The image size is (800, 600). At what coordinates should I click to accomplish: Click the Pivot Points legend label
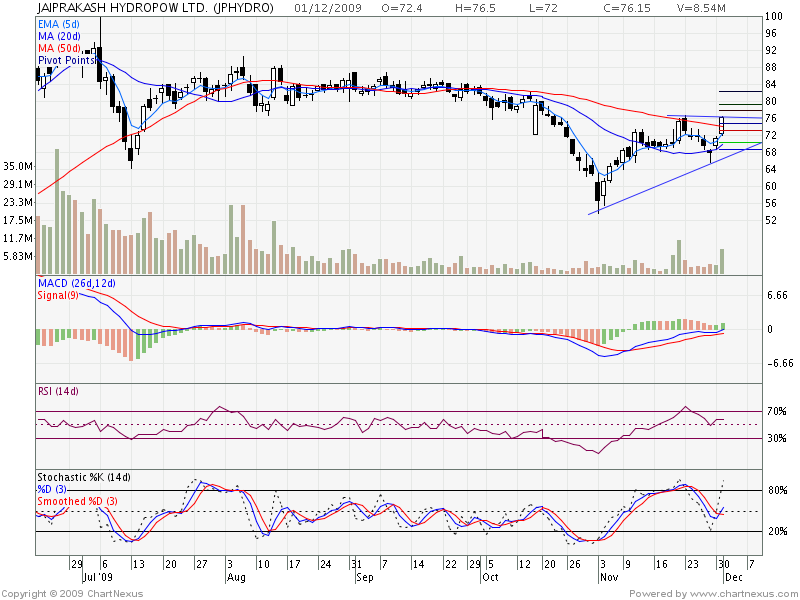[66, 60]
